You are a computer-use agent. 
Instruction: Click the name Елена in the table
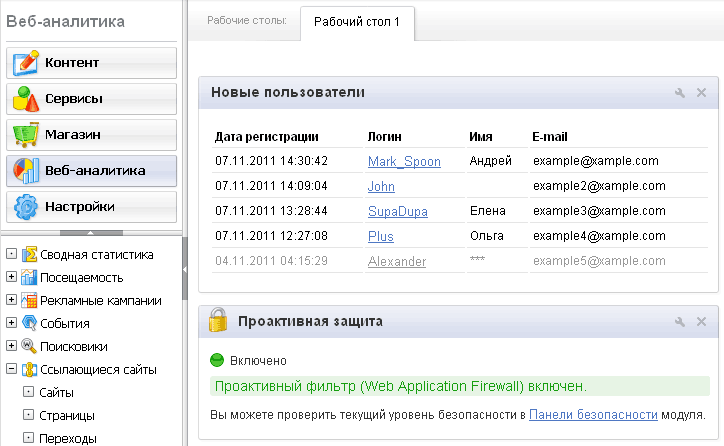click(x=488, y=211)
